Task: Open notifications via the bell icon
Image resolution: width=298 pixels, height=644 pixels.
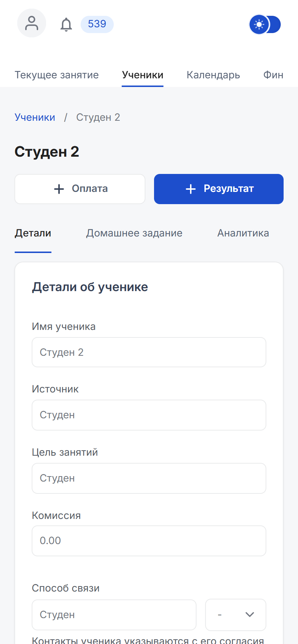Action: (66, 24)
